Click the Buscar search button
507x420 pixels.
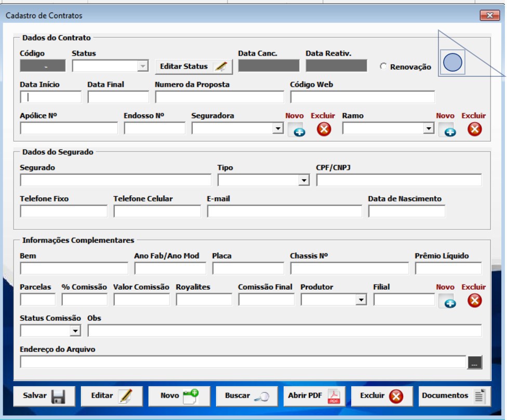(247, 396)
